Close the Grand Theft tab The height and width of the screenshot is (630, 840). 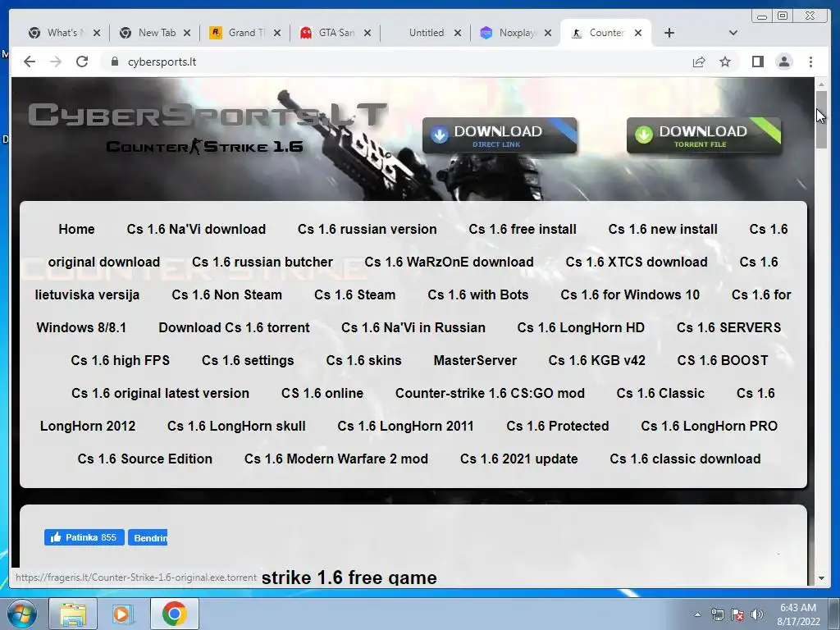coord(277,33)
